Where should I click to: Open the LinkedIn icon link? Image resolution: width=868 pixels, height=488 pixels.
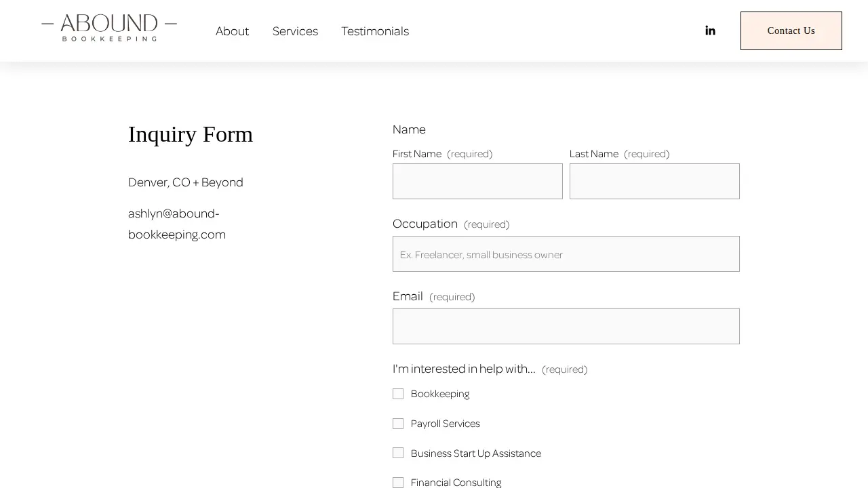tap(710, 30)
